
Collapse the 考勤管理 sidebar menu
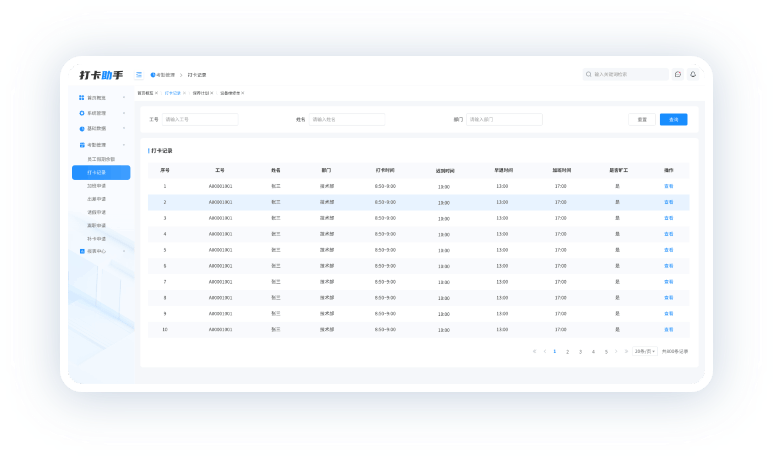123,145
